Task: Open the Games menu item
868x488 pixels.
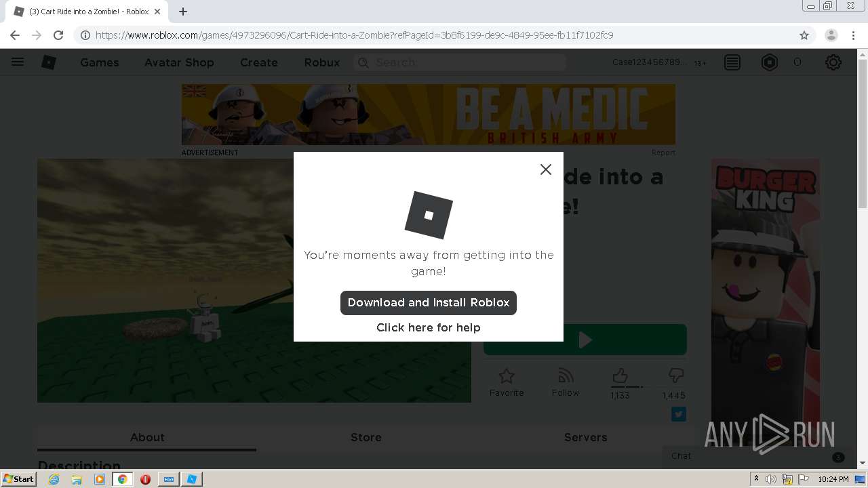Action: [x=100, y=62]
